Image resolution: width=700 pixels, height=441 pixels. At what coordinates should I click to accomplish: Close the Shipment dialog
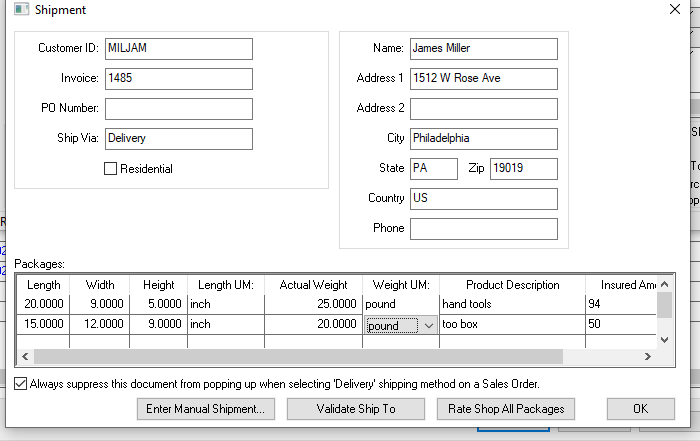pos(674,10)
